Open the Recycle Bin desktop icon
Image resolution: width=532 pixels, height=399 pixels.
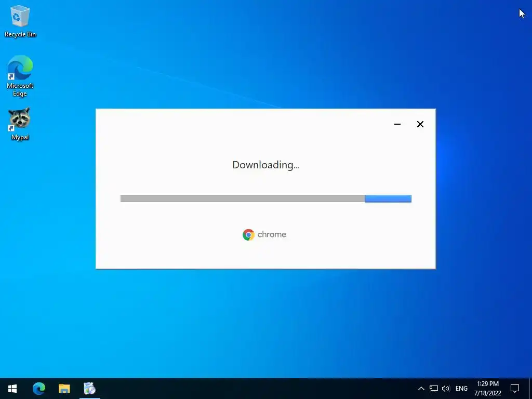click(20, 21)
